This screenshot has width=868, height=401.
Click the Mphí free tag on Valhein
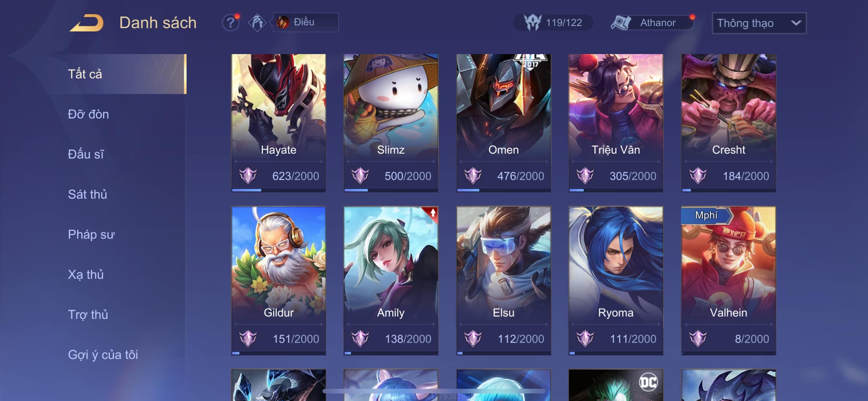tap(707, 215)
